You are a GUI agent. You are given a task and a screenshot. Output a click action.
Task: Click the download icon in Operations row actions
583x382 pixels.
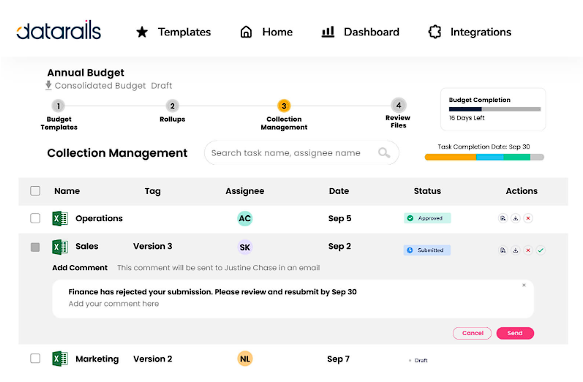pyautogui.click(x=515, y=218)
